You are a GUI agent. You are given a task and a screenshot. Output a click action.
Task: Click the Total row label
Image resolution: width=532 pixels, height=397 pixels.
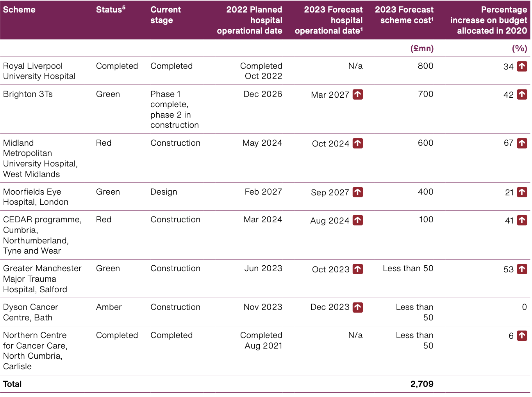pos(12,384)
